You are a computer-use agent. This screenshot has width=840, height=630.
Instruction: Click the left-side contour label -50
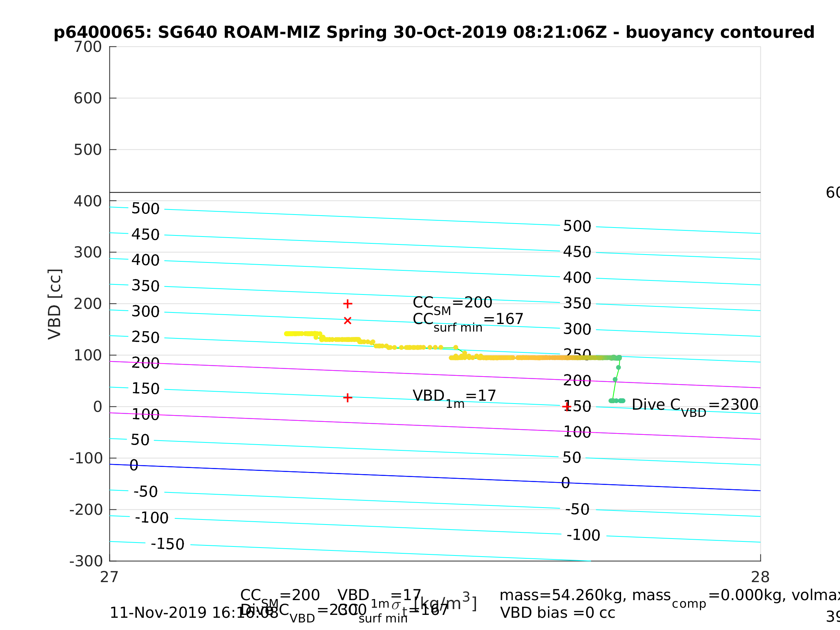tap(145, 492)
